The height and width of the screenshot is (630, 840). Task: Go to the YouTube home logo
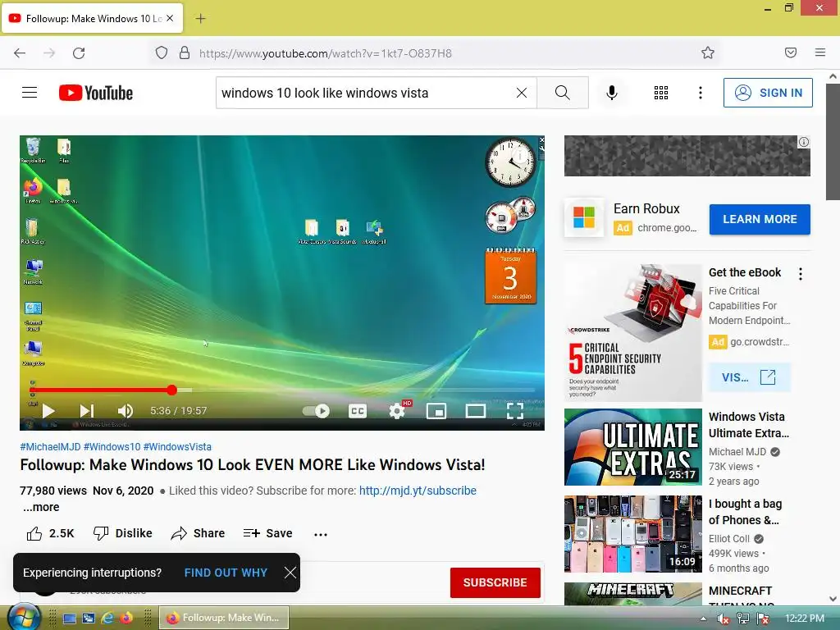(96, 93)
